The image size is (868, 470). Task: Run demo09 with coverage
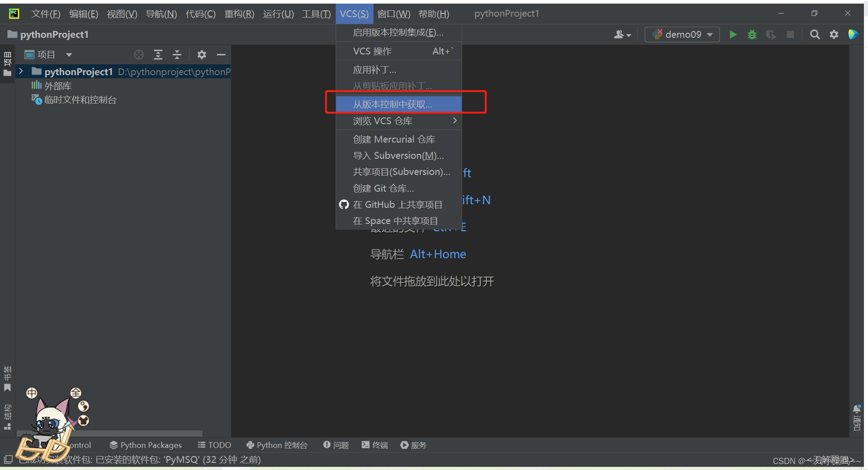(x=771, y=34)
